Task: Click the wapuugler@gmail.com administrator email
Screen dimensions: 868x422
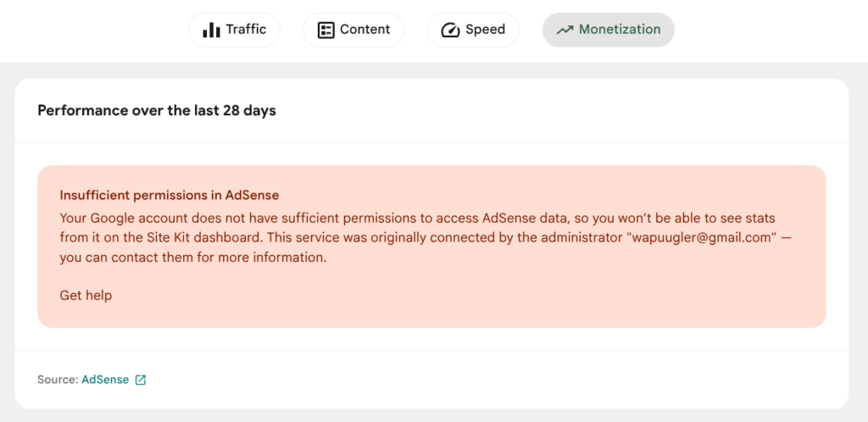Action: pyautogui.click(x=702, y=238)
